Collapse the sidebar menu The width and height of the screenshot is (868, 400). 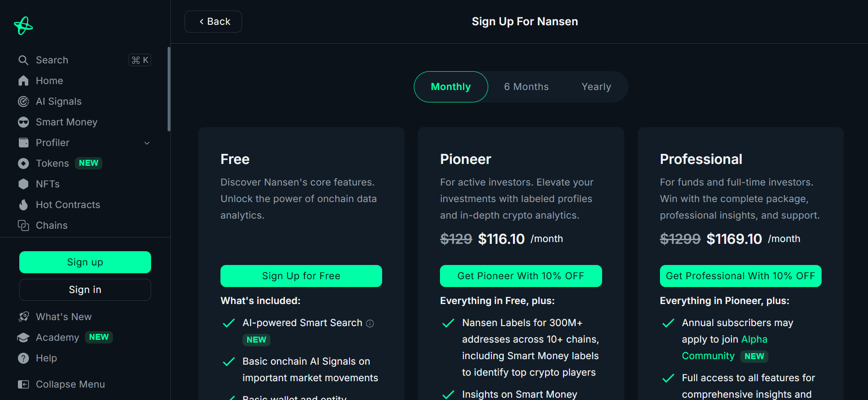pos(62,384)
